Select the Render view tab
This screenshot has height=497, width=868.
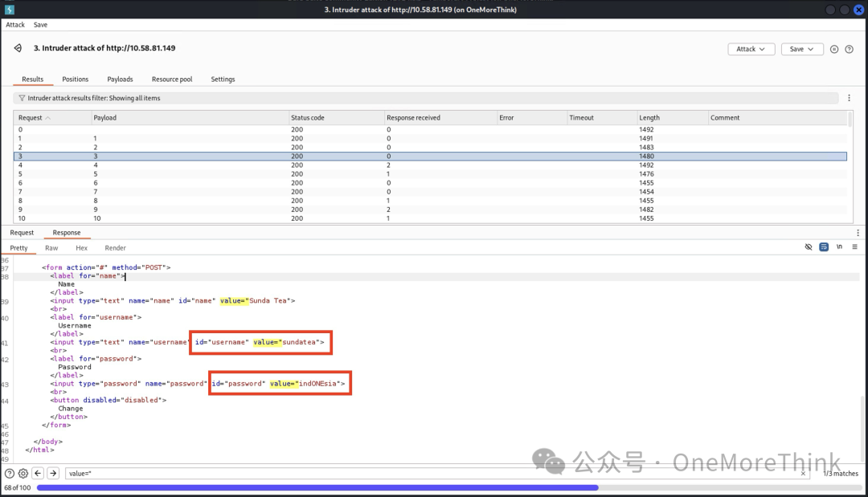coord(115,247)
